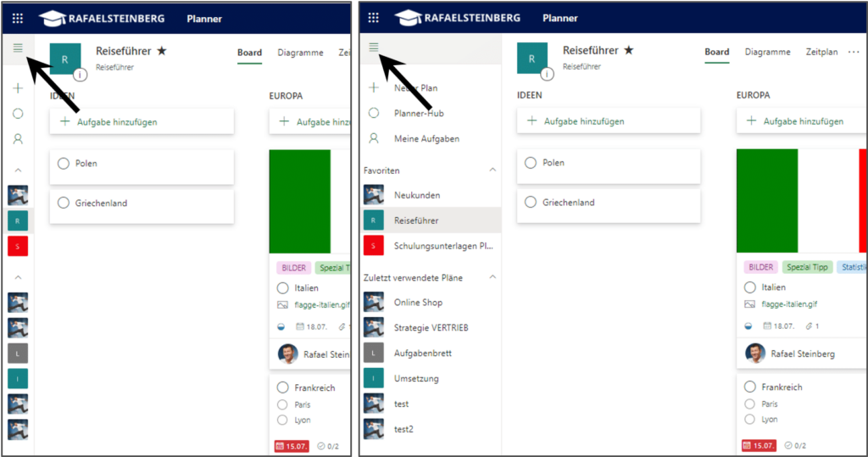Click the pink BILDER label on the Italien card in the right panel

coord(760,267)
